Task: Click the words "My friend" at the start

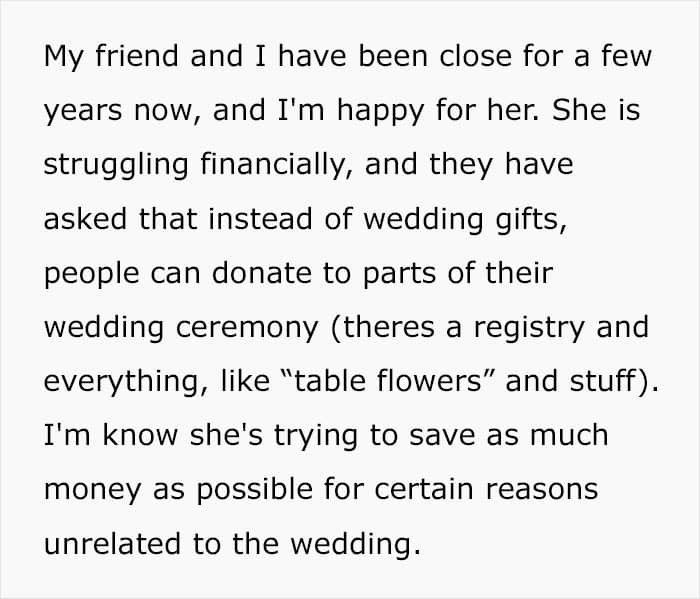Action: point(111,57)
